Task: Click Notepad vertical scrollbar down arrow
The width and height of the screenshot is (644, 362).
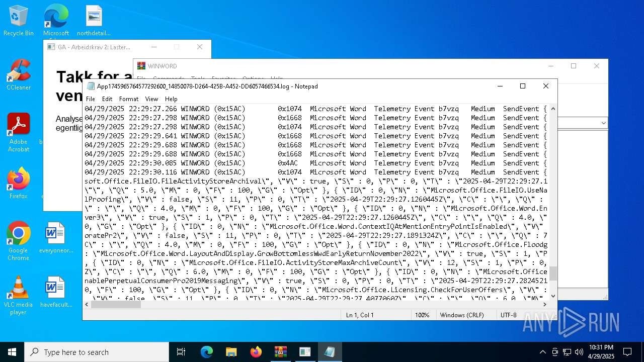Action: pyautogui.click(x=553, y=296)
